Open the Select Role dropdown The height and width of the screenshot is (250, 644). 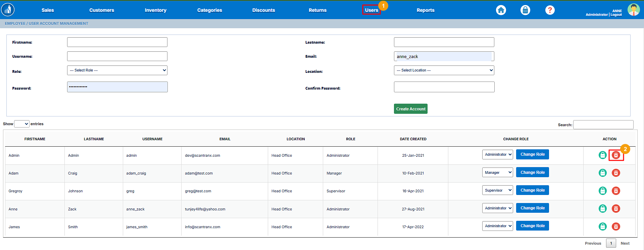[x=117, y=70]
